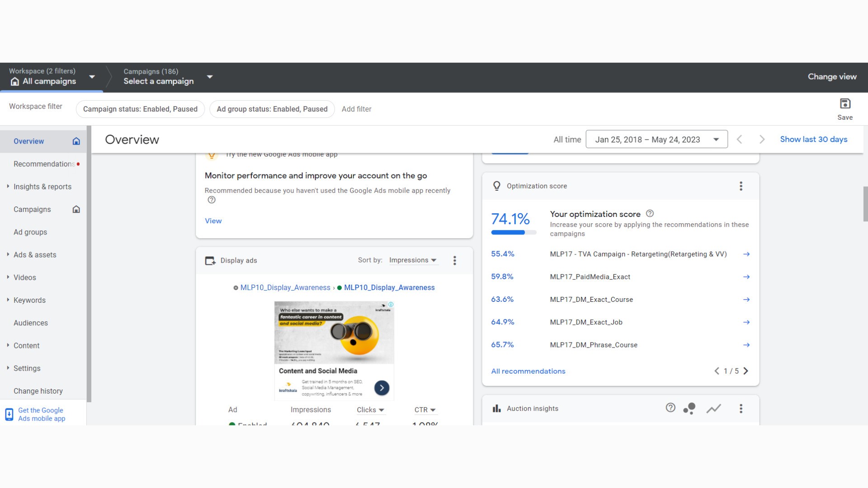Click the Save workspace filter icon
Image resolution: width=868 pixels, height=488 pixels.
click(x=845, y=104)
